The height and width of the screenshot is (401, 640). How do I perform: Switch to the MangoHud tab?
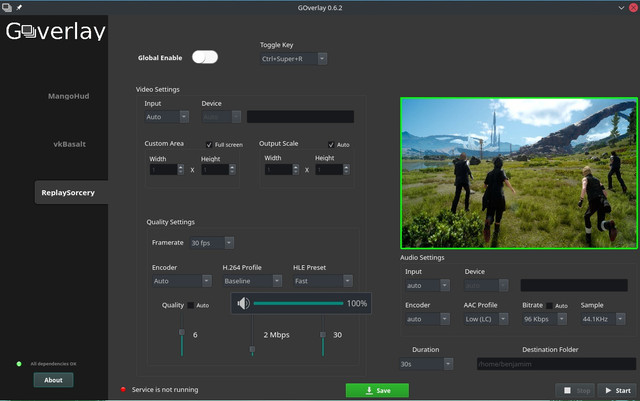(69, 96)
